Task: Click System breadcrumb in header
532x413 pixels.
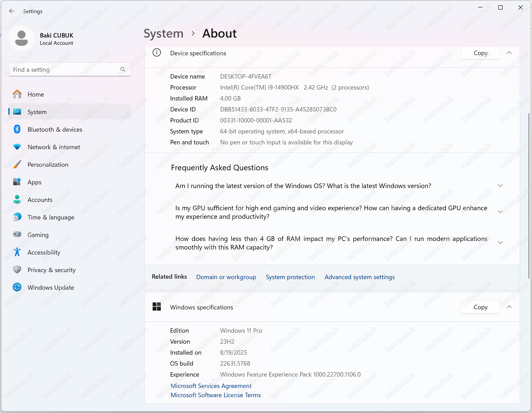Action: coord(163,33)
